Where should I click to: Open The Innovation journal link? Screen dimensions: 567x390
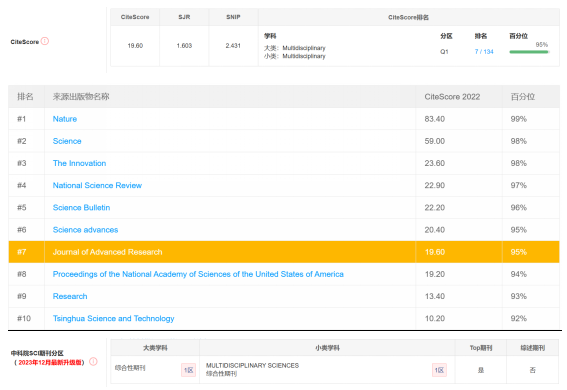80,163
